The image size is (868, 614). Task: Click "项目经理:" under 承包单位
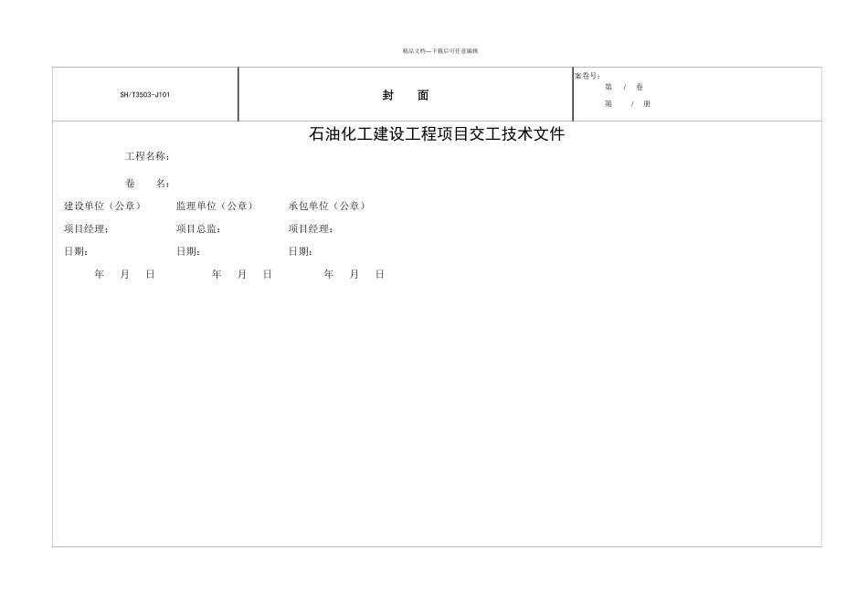click(310, 228)
